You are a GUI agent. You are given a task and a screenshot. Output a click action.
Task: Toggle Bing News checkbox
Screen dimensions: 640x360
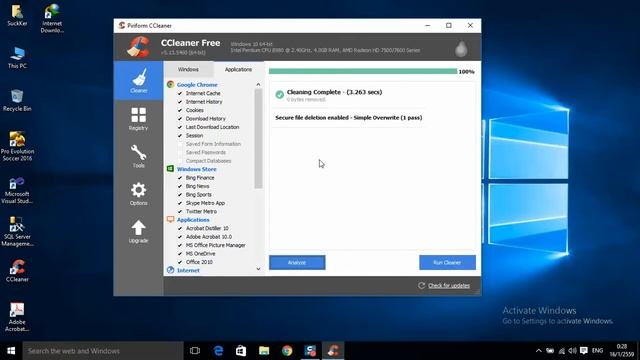pos(180,186)
